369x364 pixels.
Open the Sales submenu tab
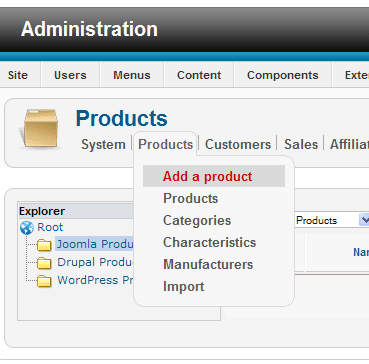click(301, 145)
